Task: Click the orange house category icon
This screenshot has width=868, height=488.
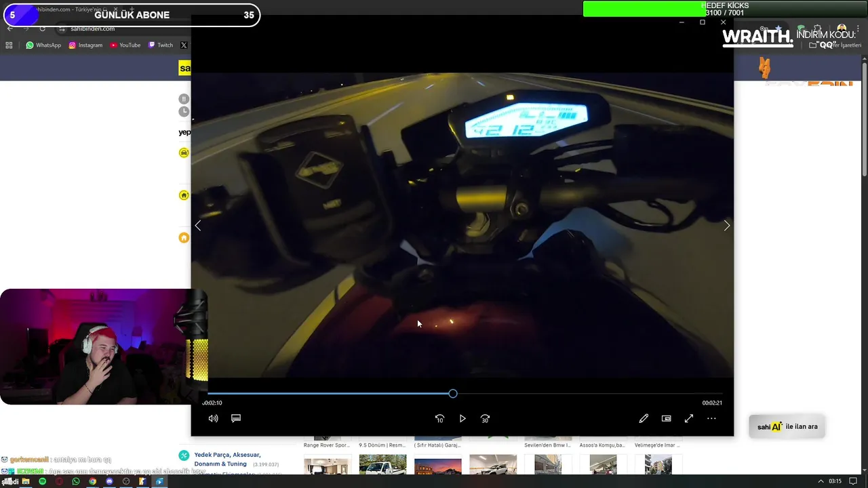Action: [184, 238]
